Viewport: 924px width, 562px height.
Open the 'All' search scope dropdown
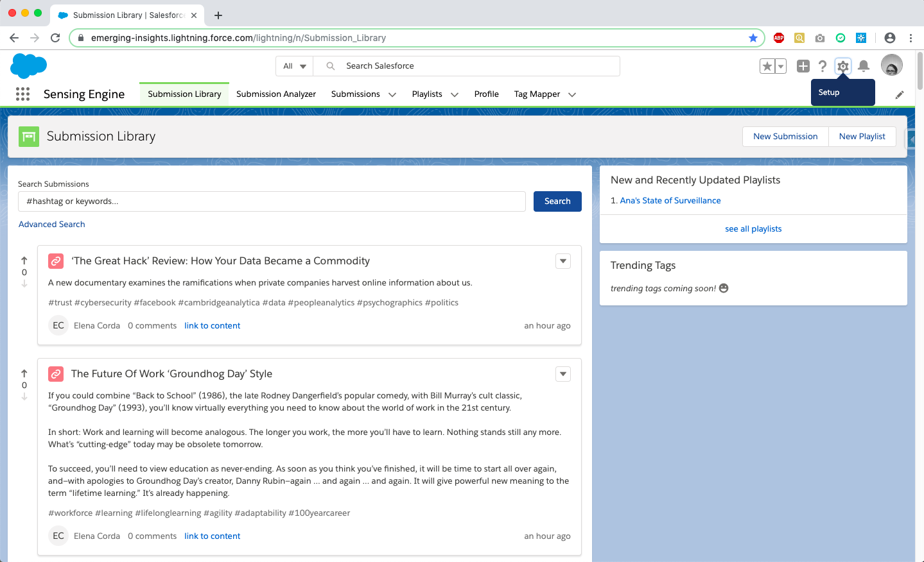click(x=295, y=66)
